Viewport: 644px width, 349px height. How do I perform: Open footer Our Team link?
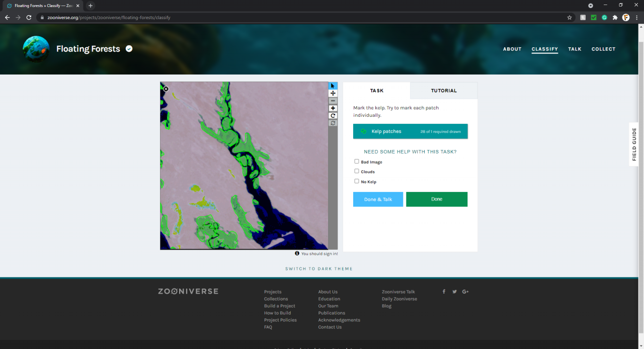pos(328,306)
